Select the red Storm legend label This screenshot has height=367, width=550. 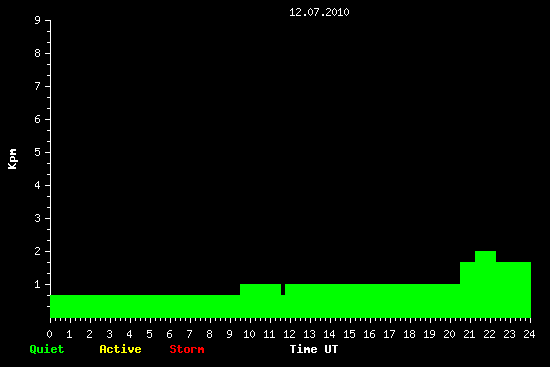tap(187, 349)
